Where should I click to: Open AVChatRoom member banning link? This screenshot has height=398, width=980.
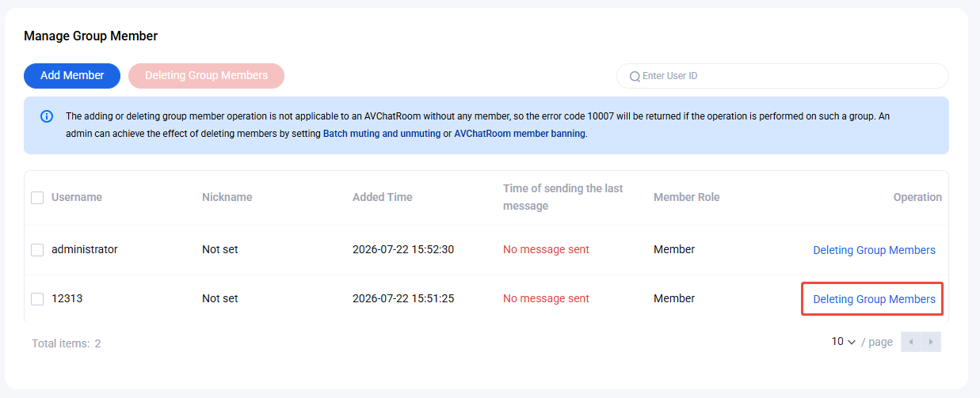pos(520,135)
